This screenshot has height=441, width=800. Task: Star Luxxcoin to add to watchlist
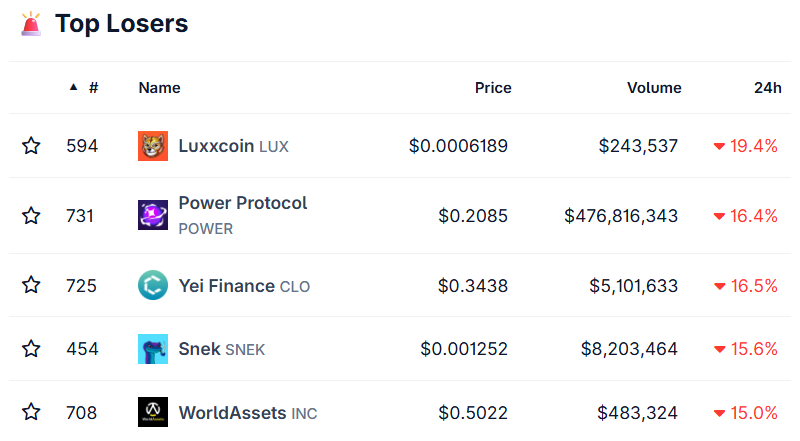31,146
